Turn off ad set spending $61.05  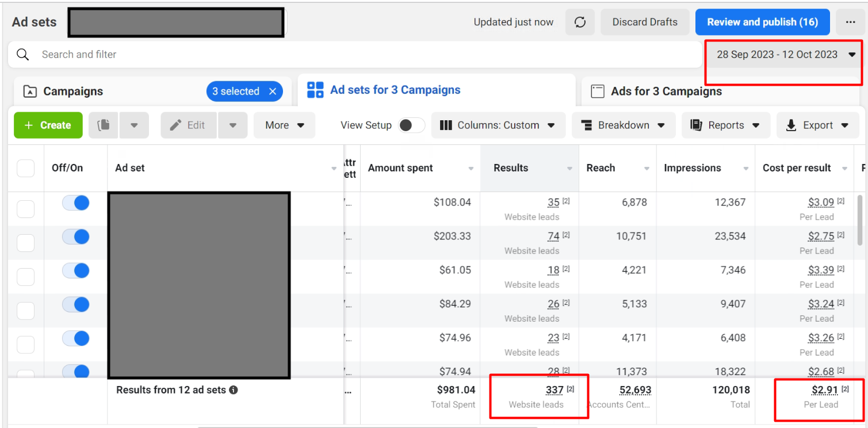click(x=76, y=270)
